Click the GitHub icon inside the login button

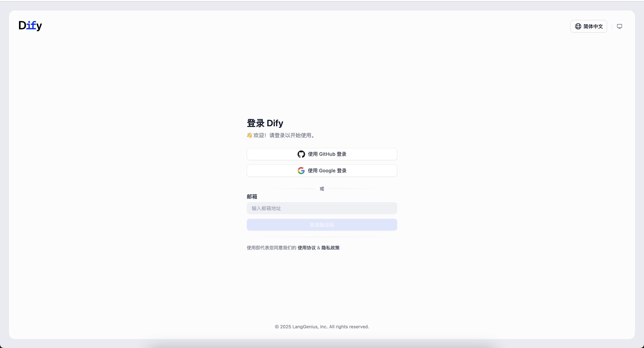(301, 154)
